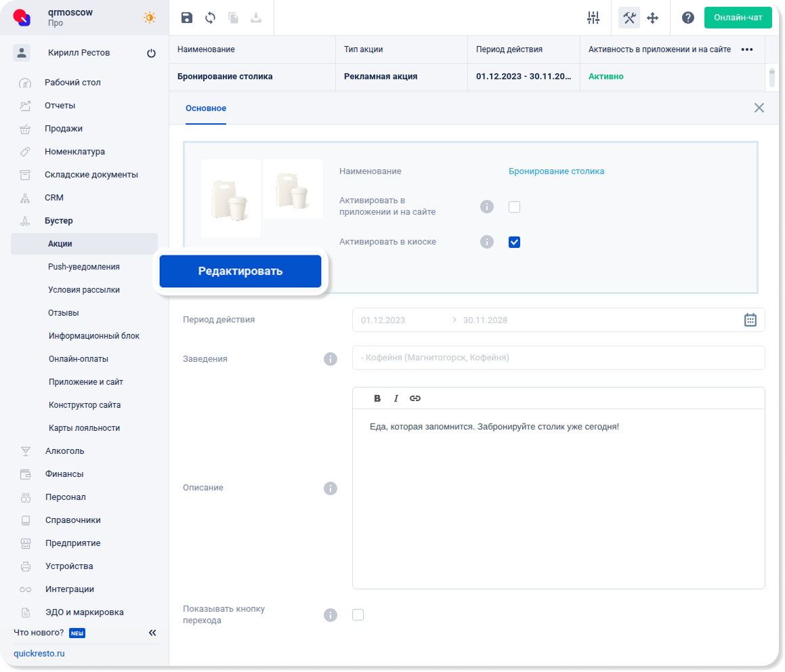785x672 pixels.
Task: Click the refresh arrows icon in toolbar
Action: [x=210, y=18]
